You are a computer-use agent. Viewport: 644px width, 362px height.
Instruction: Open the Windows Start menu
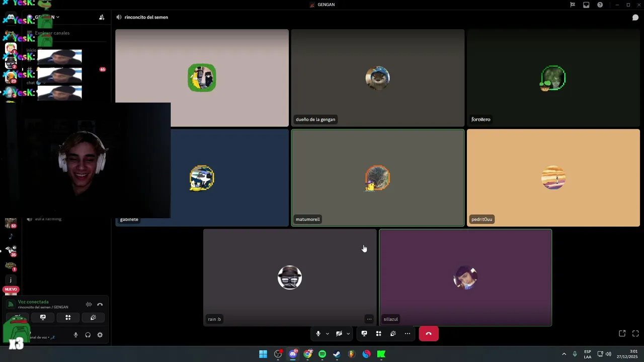(263, 354)
